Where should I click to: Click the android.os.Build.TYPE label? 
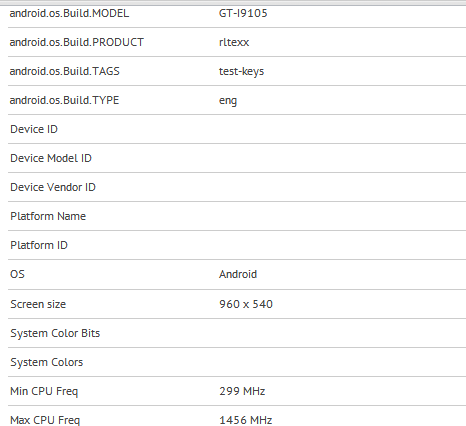[x=64, y=100]
